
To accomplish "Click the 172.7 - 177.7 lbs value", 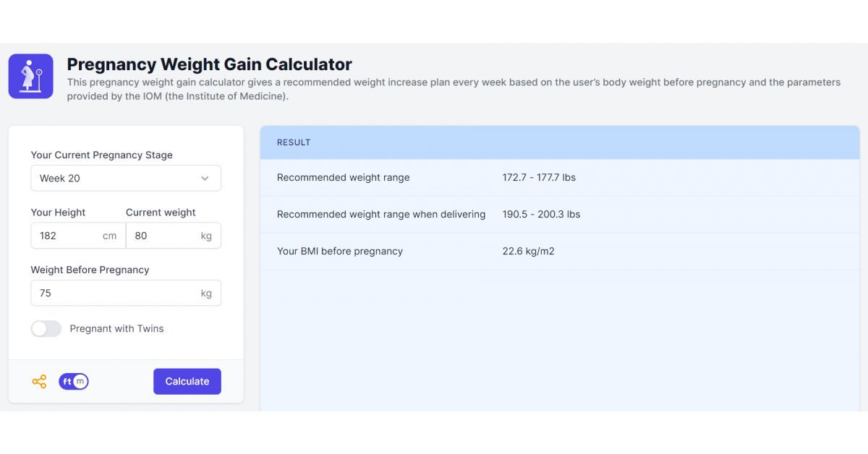I will pos(539,178).
